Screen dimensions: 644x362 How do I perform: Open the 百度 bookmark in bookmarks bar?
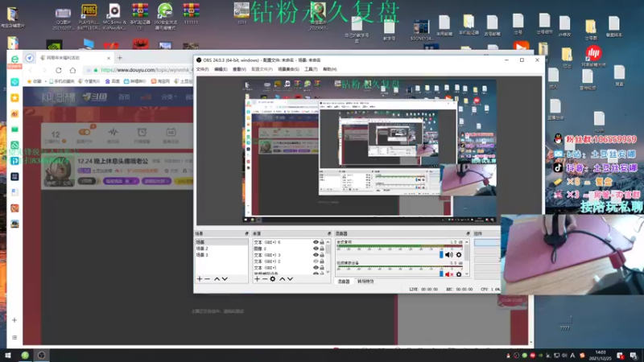pos(113,81)
